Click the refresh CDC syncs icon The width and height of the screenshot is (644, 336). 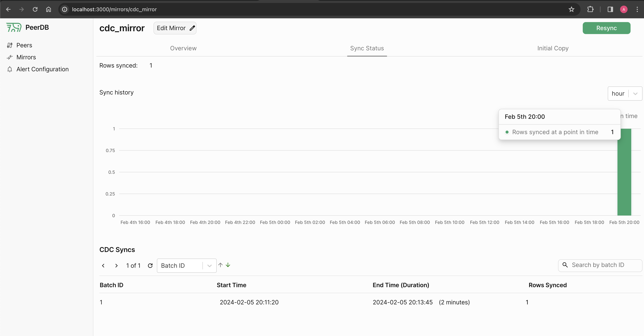click(150, 266)
